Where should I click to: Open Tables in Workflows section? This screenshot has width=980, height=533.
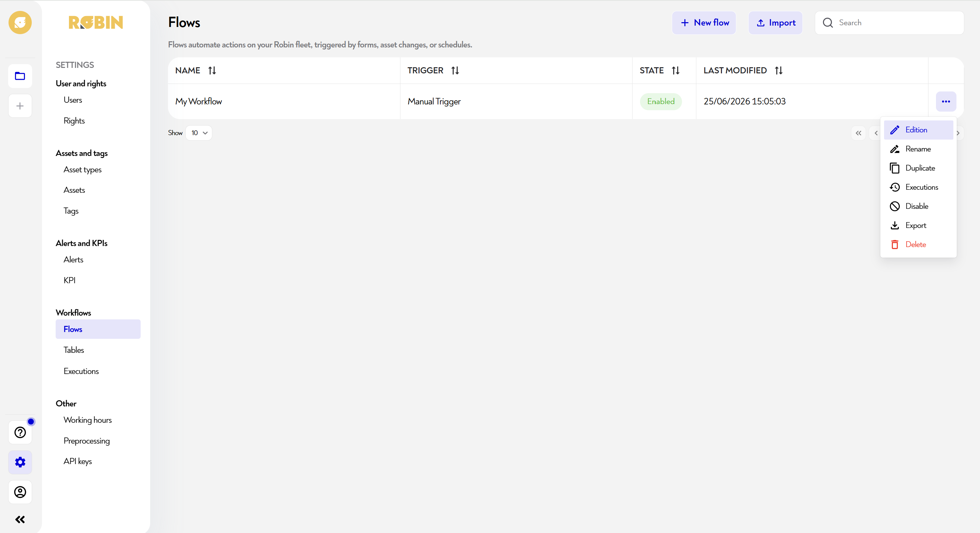coord(74,350)
